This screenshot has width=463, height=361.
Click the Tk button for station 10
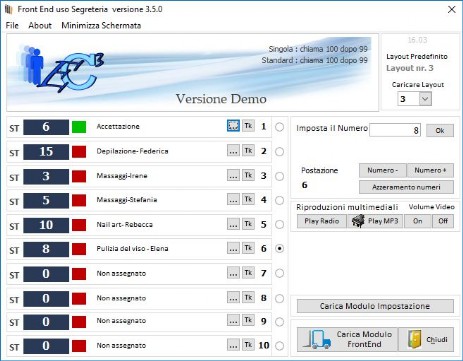[248, 345]
